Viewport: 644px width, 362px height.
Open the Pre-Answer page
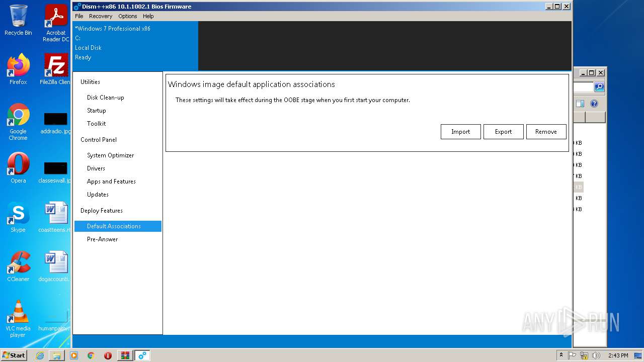click(118, 239)
